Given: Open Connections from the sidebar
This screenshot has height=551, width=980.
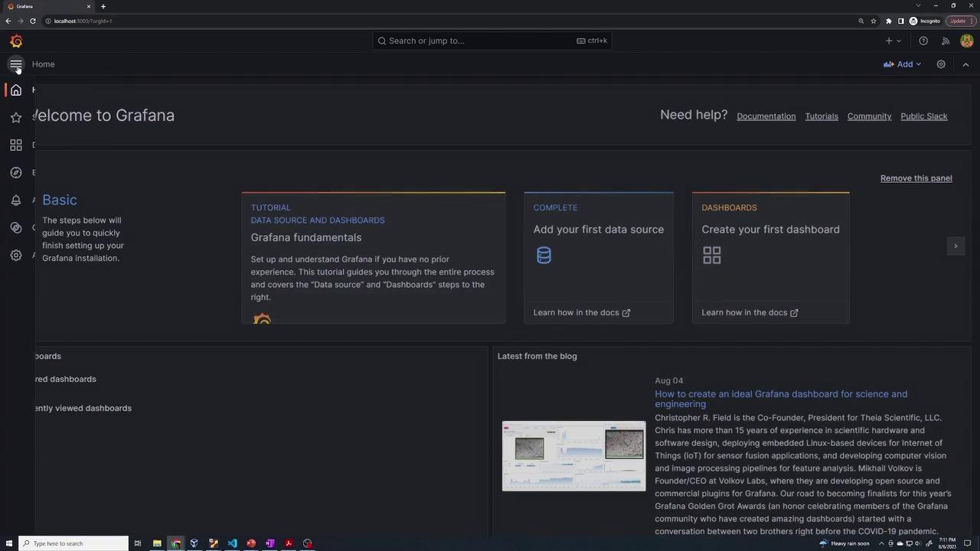Looking at the screenshot, I should 16,227.
